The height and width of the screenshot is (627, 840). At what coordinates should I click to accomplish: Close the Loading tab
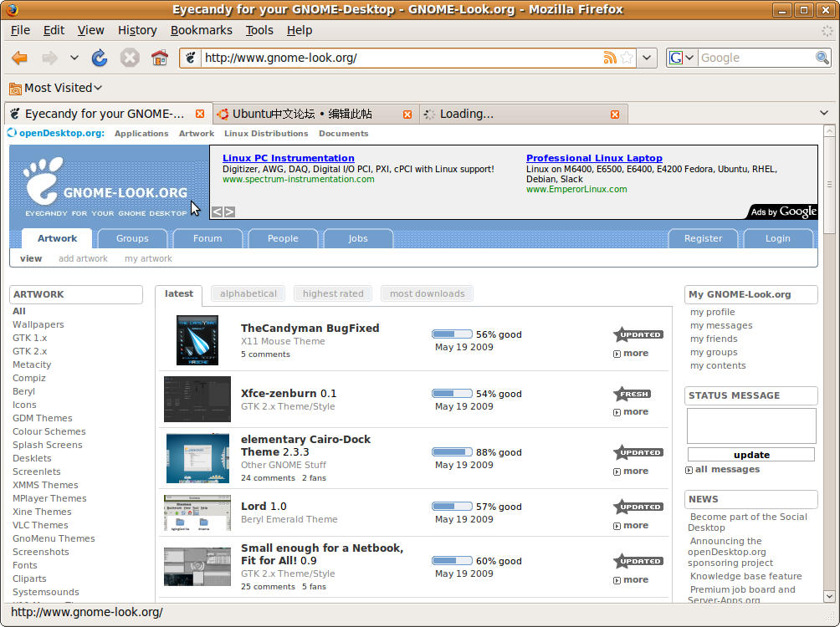(x=615, y=115)
